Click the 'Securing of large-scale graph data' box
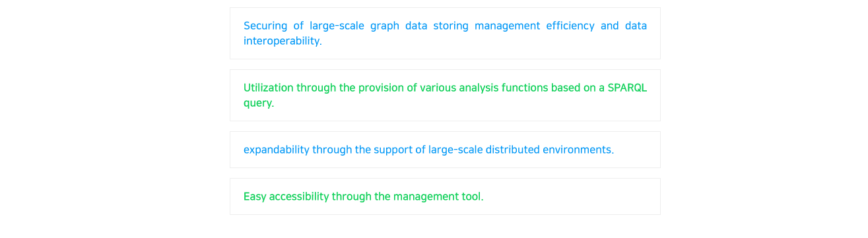This screenshot has width=868, height=238. pos(445,34)
